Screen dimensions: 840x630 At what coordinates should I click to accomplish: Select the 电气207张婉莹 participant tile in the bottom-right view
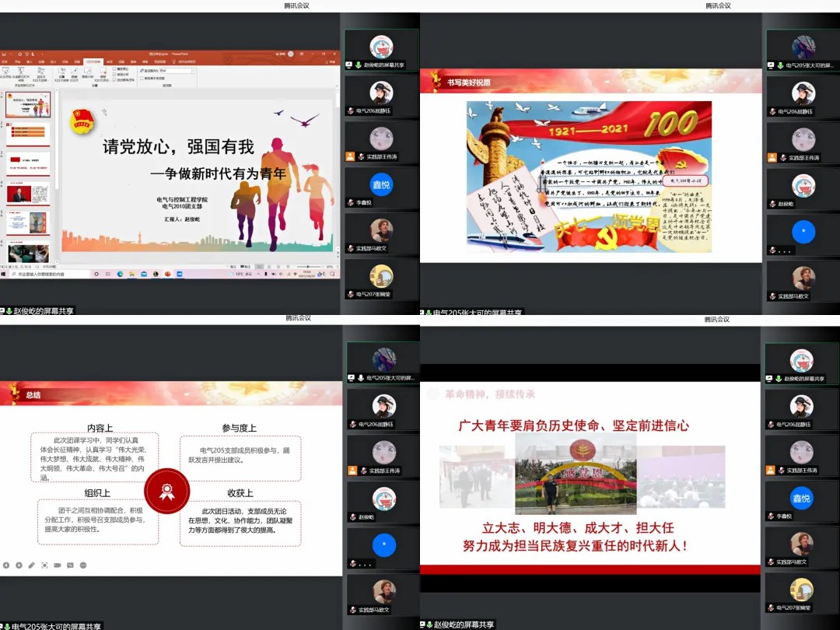pyautogui.click(x=801, y=593)
